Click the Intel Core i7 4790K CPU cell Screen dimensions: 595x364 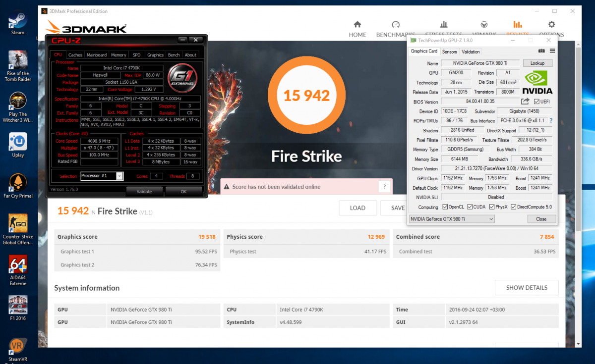[333, 310]
